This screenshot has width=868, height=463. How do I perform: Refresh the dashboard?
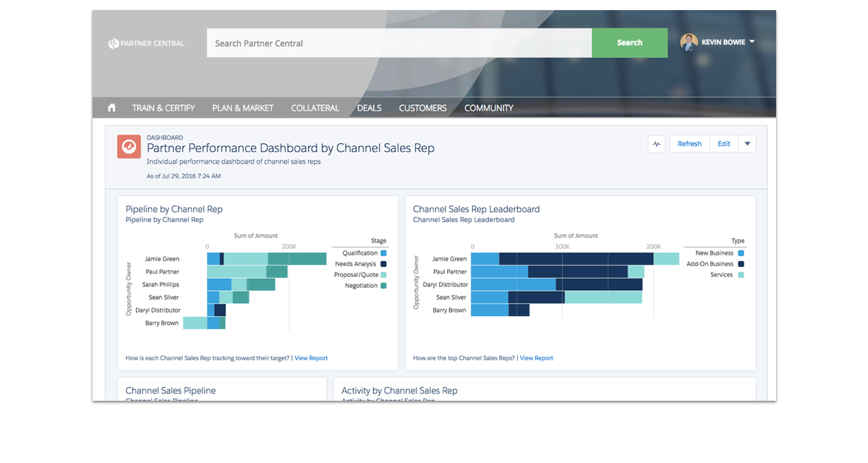689,144
